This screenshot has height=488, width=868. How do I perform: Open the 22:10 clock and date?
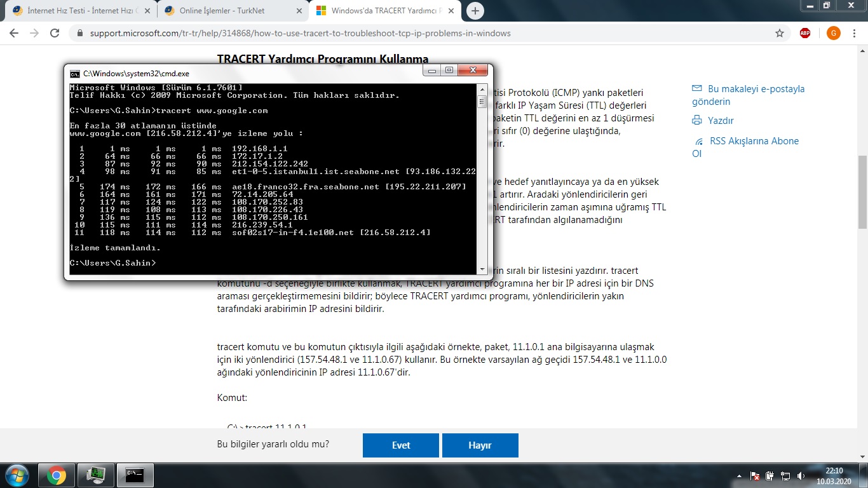click(x=834, y=476)
